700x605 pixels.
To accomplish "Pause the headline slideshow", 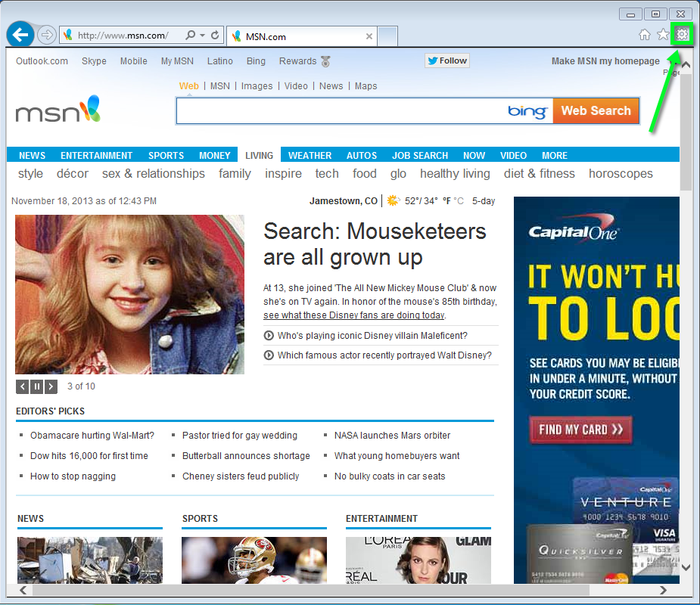I will point(37,386).
